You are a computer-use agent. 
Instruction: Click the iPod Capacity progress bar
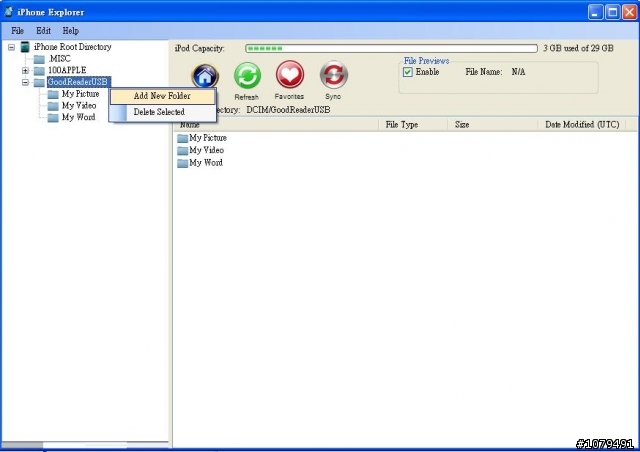(x=391, y=49)
